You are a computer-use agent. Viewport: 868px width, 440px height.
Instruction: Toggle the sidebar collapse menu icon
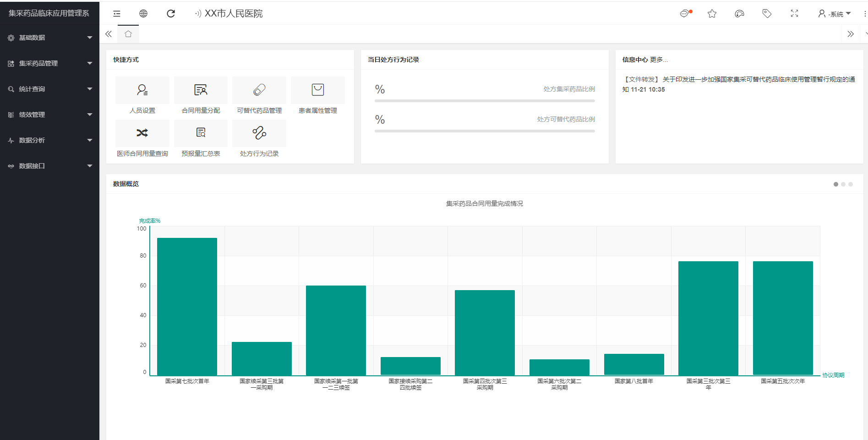click(117, 14)
